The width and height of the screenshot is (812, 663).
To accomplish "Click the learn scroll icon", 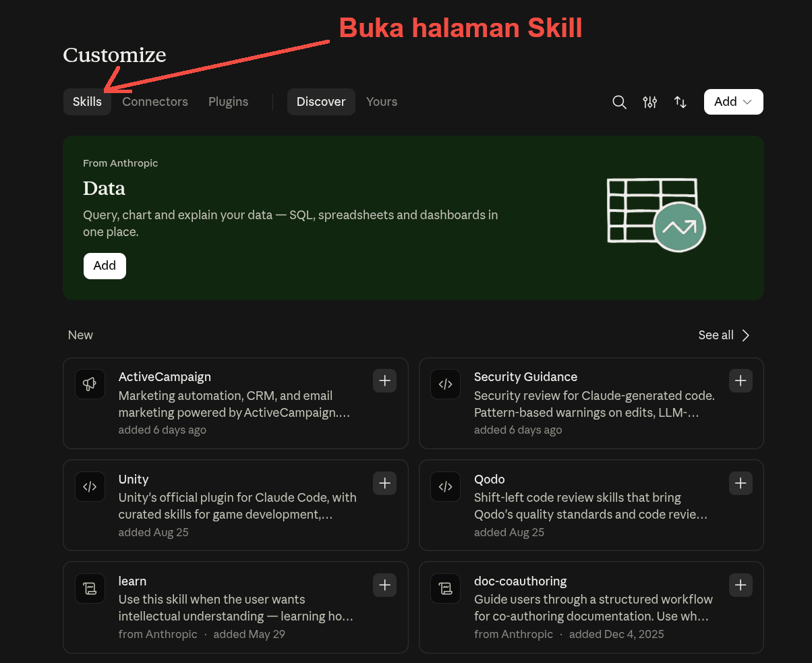I will (90, 588).
